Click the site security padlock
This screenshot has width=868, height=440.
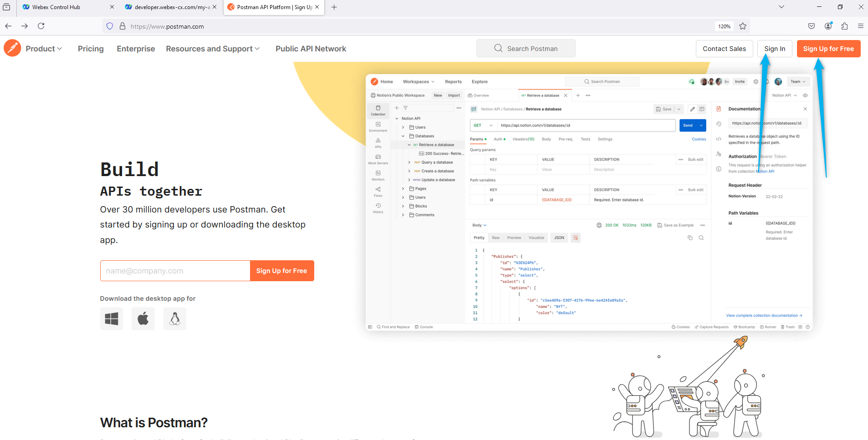point(123,26)
